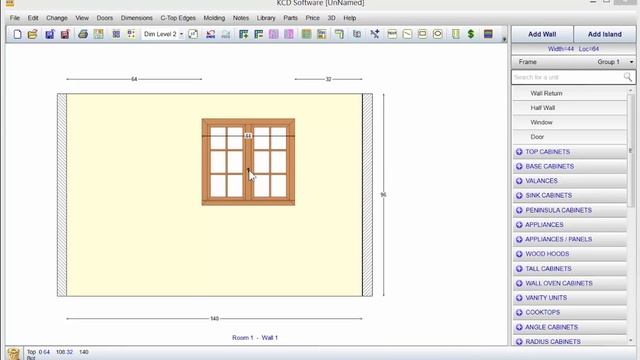Open the C-Top Edges menu
This screenshot has height=360, width=640.
pos(178,18)
